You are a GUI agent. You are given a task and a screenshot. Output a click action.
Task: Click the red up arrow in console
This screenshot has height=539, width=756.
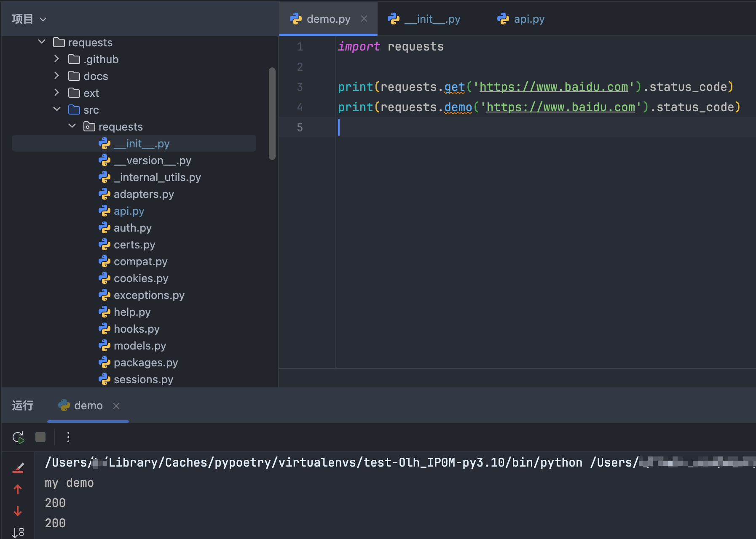point(18,489)
